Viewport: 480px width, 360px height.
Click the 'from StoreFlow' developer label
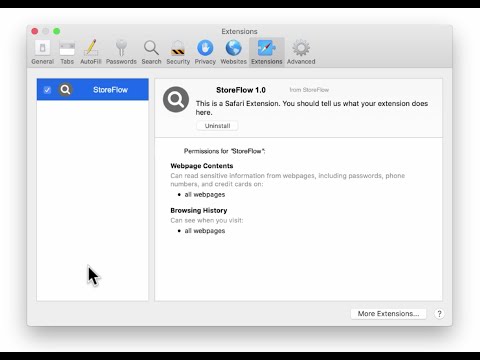[309, 90]
